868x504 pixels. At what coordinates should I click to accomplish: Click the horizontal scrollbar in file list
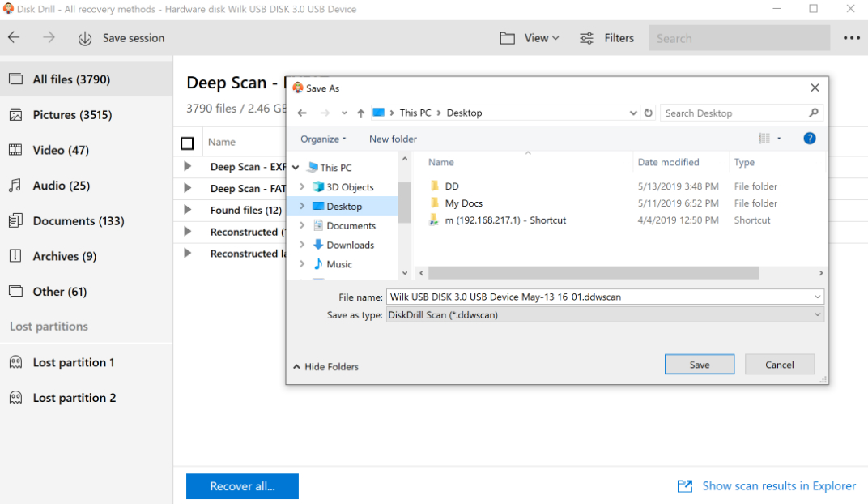click(x=593, y=273)
